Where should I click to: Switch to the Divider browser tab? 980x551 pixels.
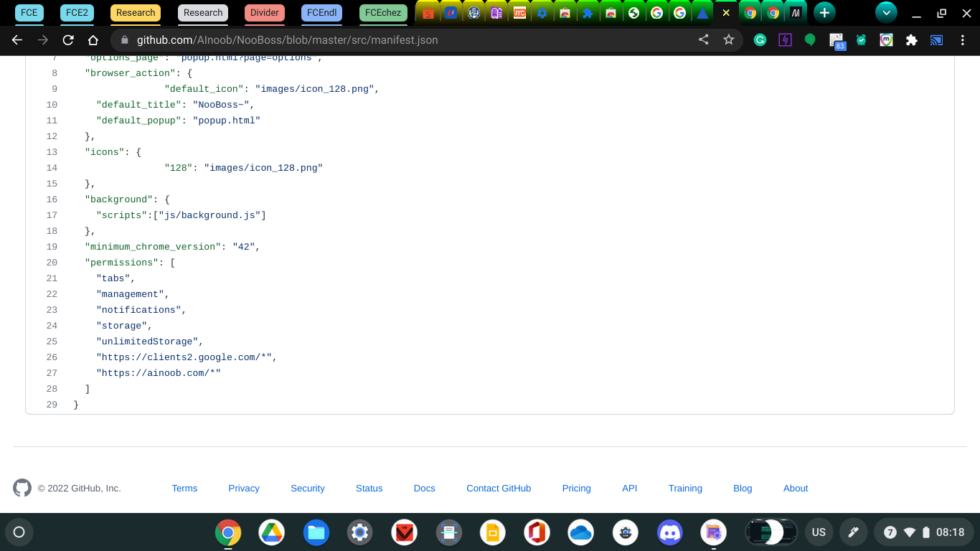coord(264,12)
